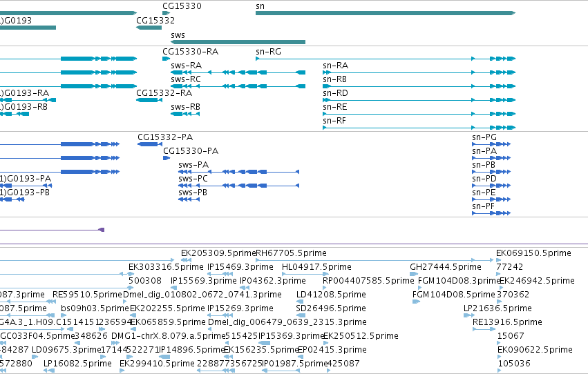Screen dimensions: 588x374
Task: Select transcript CG15332-RA
Action: (x=149, y=100)
